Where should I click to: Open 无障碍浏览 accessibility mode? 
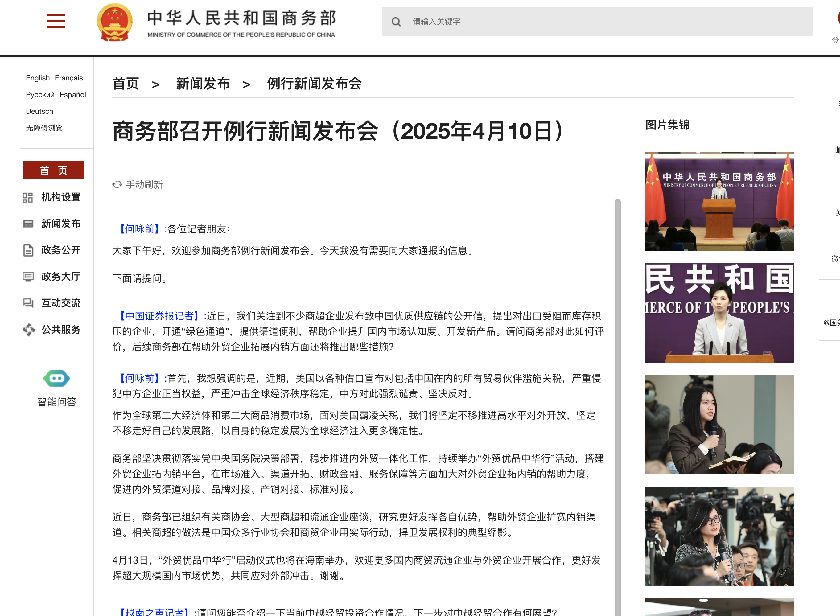pos(44,128)
